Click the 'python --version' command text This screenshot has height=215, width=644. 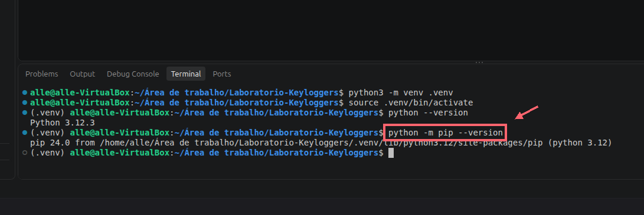click(428, 113)
